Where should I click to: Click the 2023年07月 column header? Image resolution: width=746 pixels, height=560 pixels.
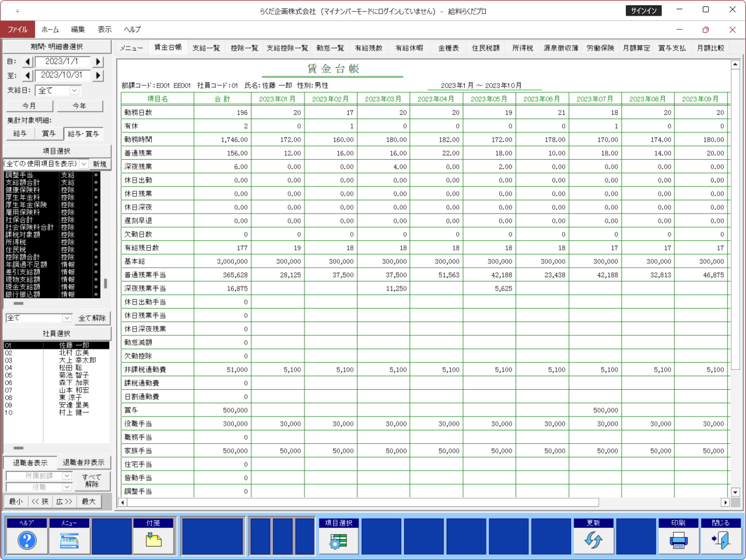tap(594, 99)
